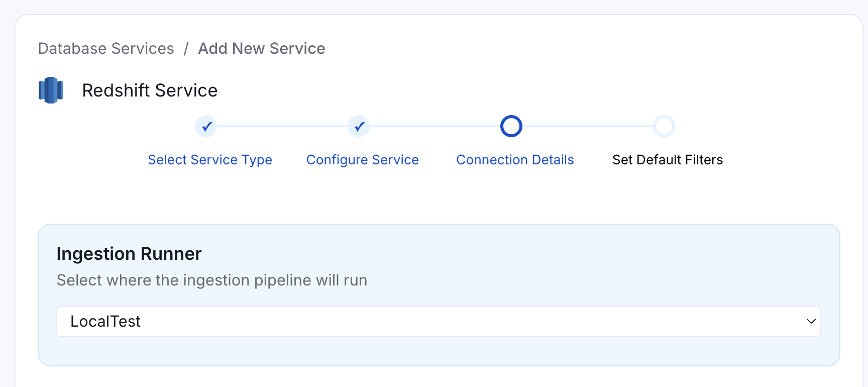Viewport: 868px width, 387px height.
Task: Click 'Select where the ingestion pipeline will run' text
Action: (x=212, y=280)
